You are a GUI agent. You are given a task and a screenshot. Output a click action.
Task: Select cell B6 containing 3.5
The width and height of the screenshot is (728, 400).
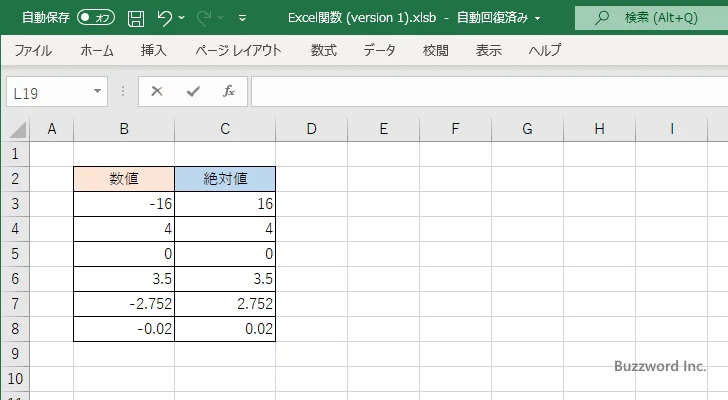tap(124, 279)
